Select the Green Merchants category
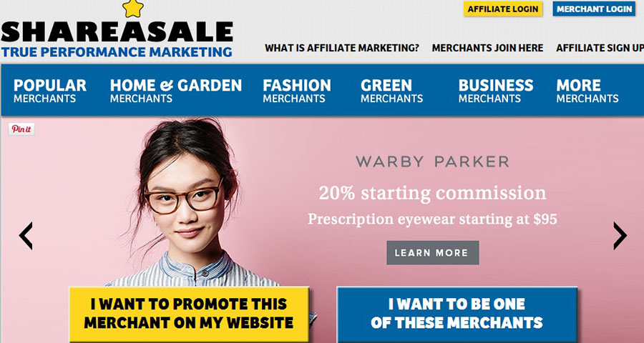The width and height of the screenshot is (644, 343). pos(391,91)
